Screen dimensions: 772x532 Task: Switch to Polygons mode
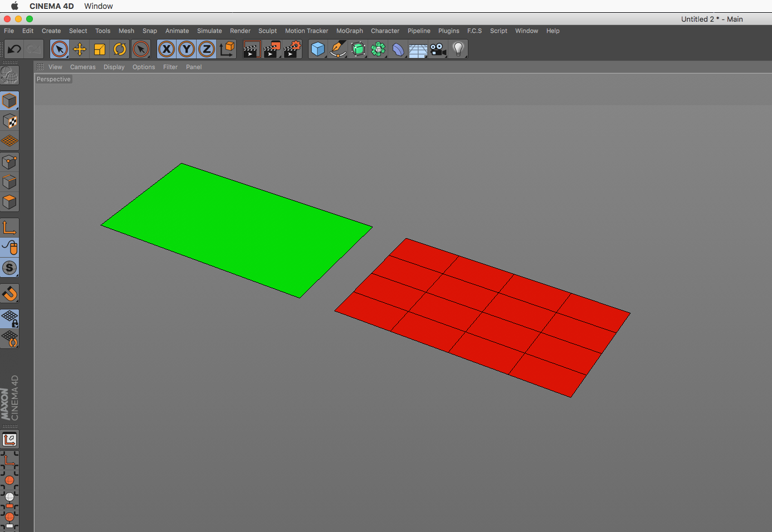coord(9,202)
